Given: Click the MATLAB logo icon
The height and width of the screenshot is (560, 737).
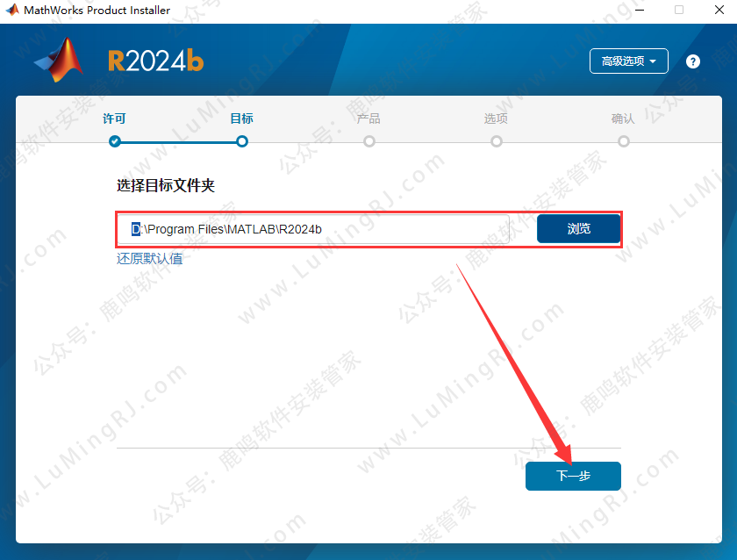Looking at the screenshot, I should click(60, 60).
